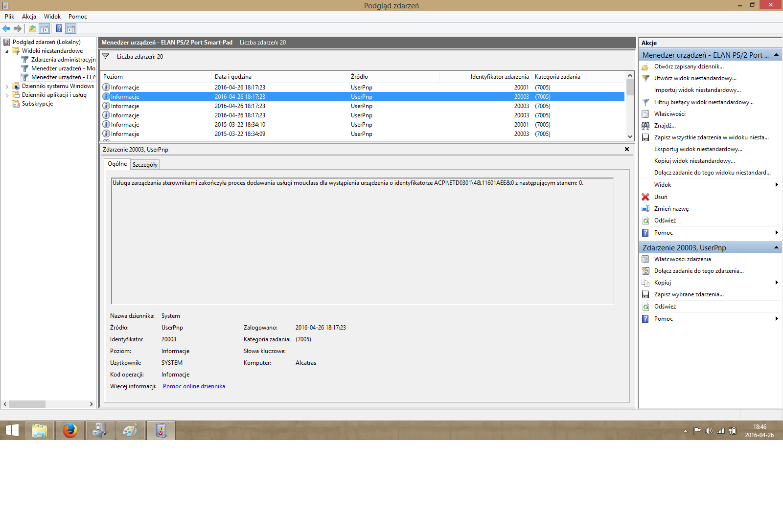Select event row 2015-03-22 18:34:10

coord(363,125)
